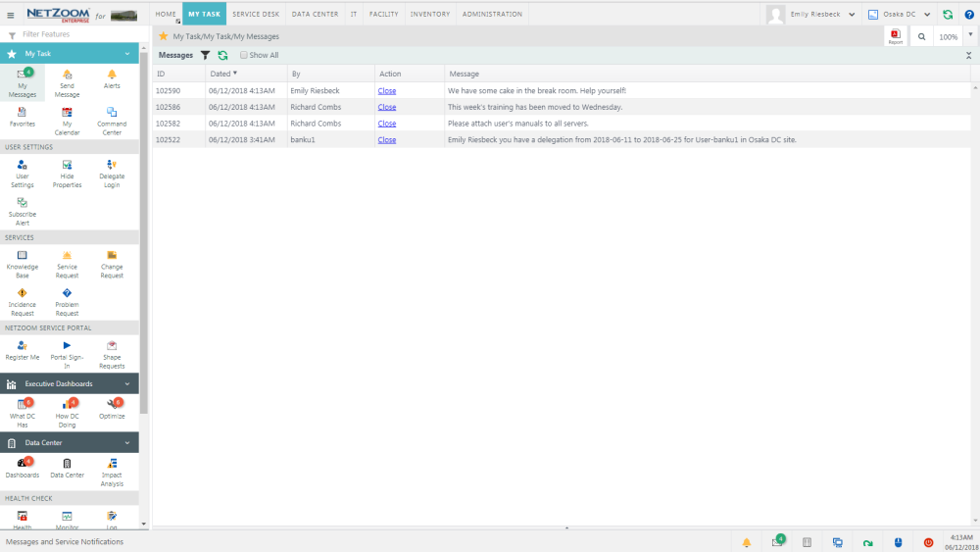Open My Calendar

tap(67, 122)
